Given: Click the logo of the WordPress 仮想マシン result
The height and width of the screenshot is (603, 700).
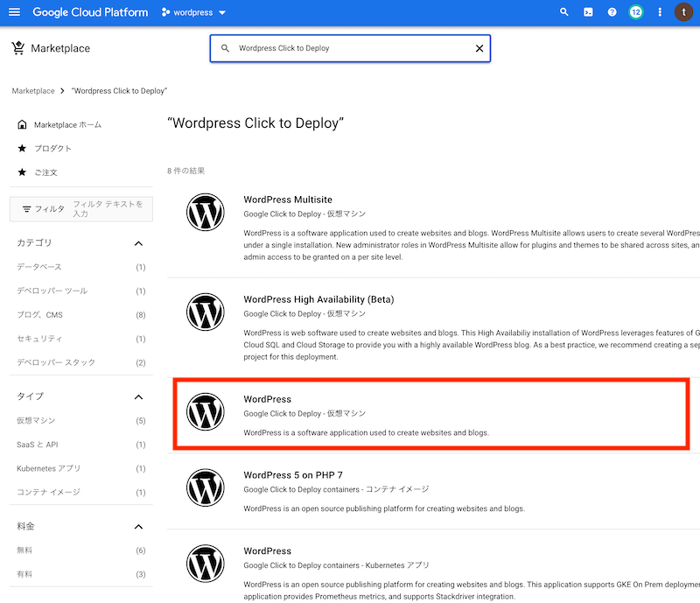Looking at the screenshot, I should point(206,412).
